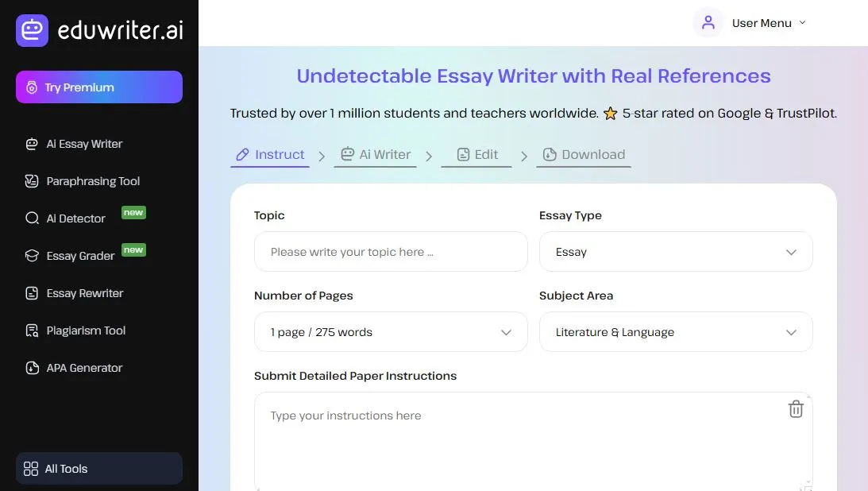This screenshot has width=868, height=491.
Task: Click the new badge beside Ai Detector
Action: [x=133, y=213]
